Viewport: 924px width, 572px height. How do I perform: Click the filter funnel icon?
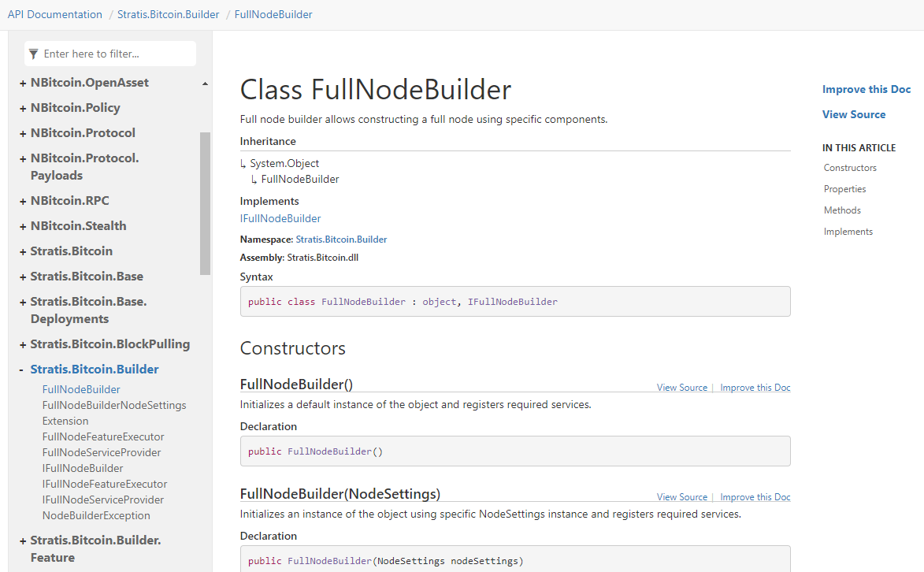[34, 54]
